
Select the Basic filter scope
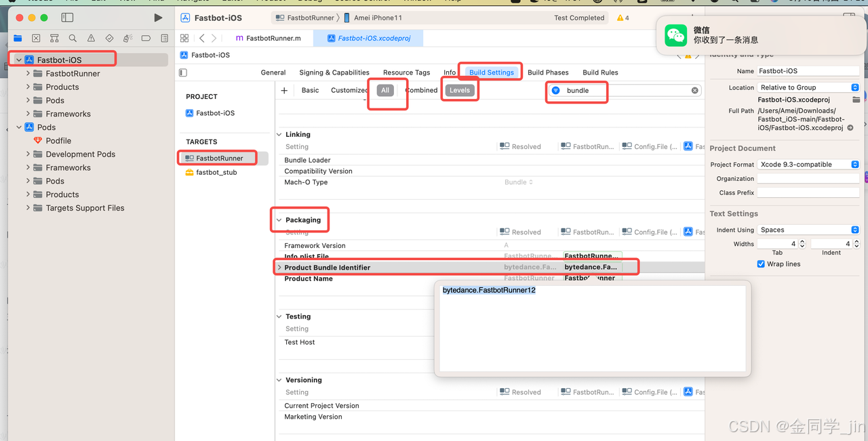[311, 90]
